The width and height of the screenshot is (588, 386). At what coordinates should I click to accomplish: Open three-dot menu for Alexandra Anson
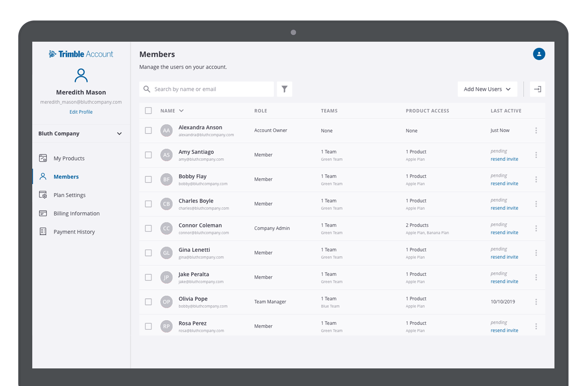536,130
